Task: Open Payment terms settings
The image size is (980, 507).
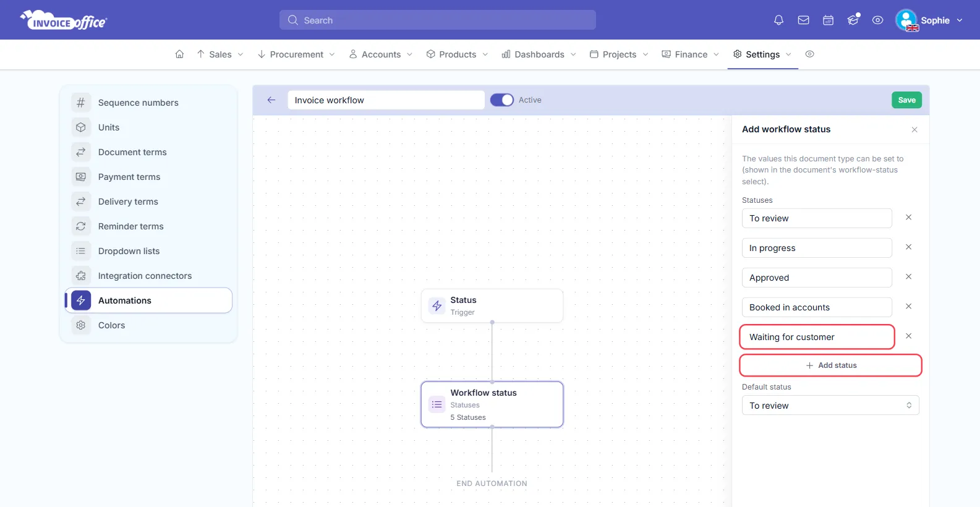Action: click(x=148, y=177)
